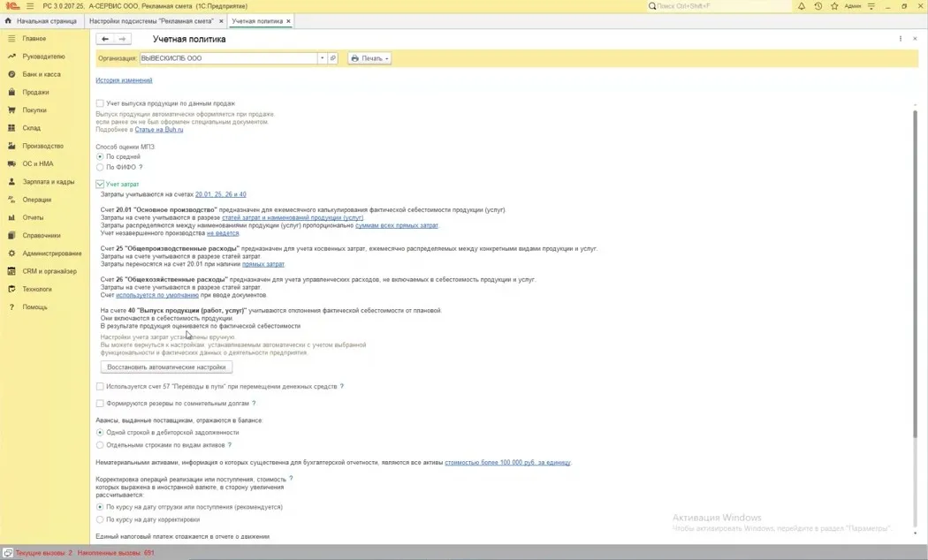Click Восстановить автоматические настройки button
This screenshot has width=928, height=560.
[166, 367]
